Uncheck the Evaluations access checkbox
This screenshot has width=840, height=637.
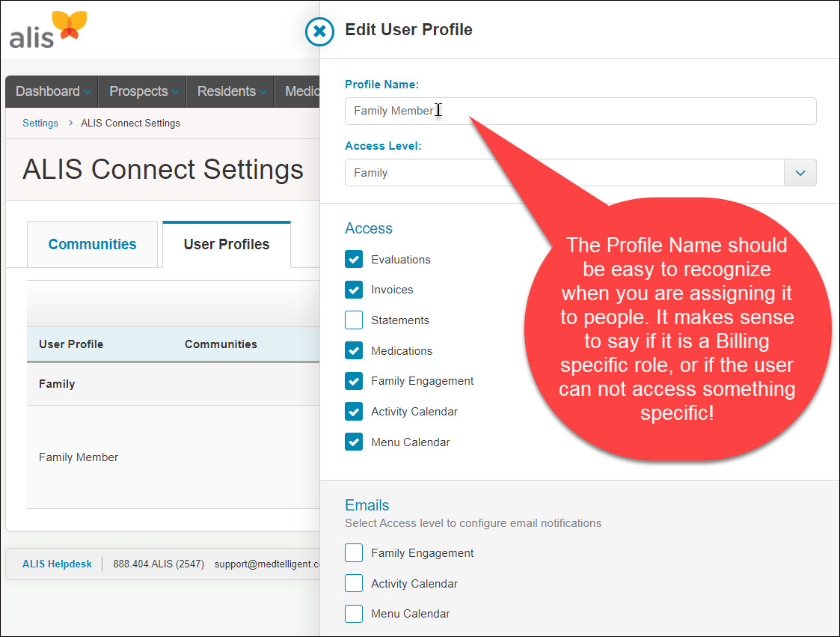(354, 259)
